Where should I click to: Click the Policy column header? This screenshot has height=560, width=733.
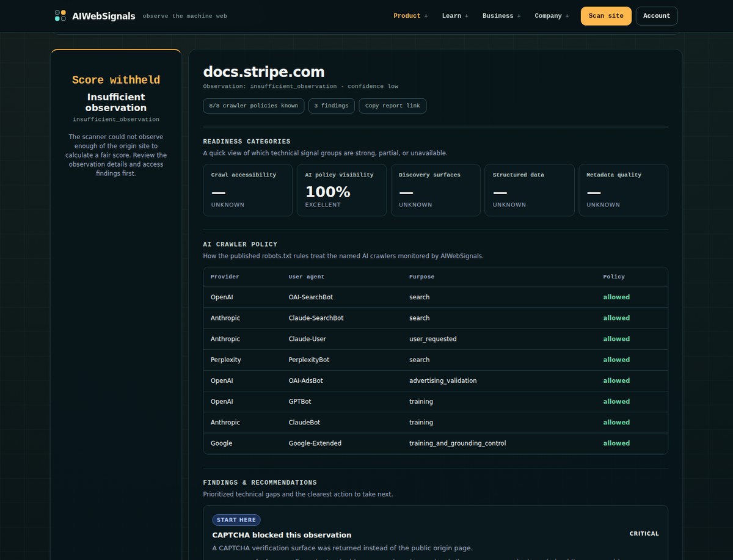click(614, 277)
